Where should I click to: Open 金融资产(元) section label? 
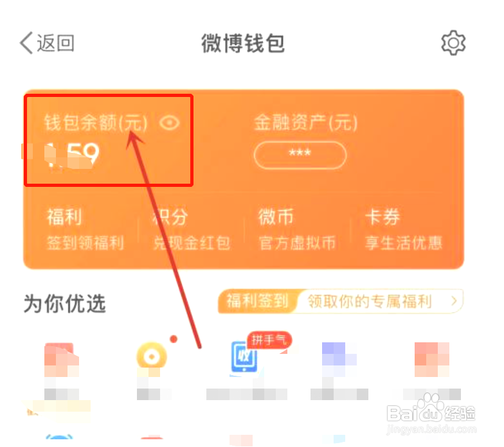point(305,122)
